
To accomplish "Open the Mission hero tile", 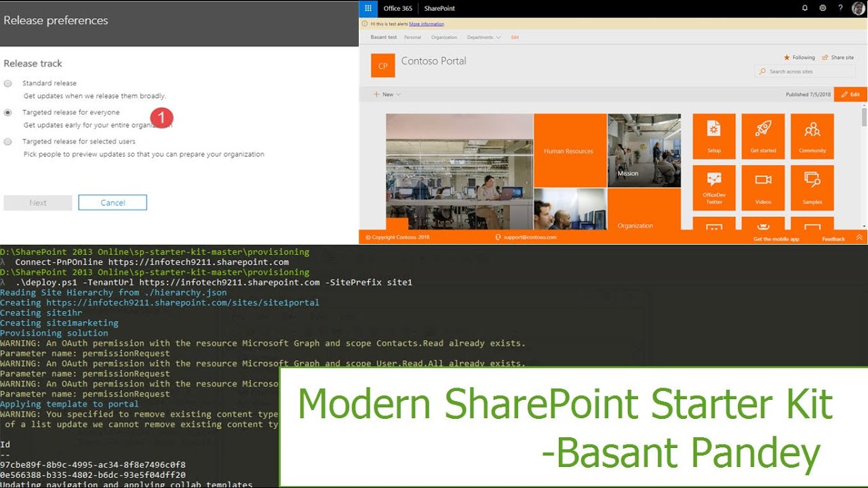I will click(644, 150).
